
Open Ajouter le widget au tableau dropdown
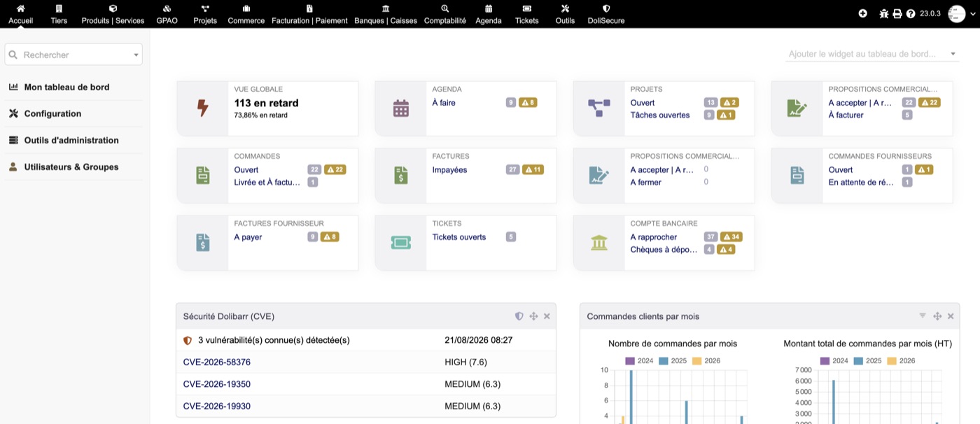(872, 54)
